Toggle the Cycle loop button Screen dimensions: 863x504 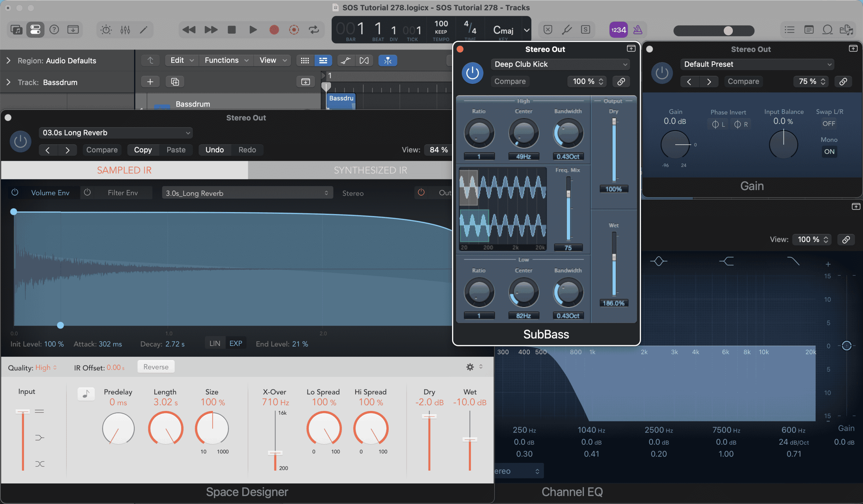coord(314,30)
